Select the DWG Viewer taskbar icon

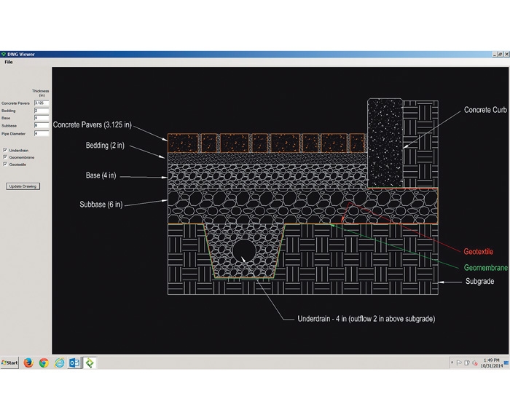click(90, 362)
